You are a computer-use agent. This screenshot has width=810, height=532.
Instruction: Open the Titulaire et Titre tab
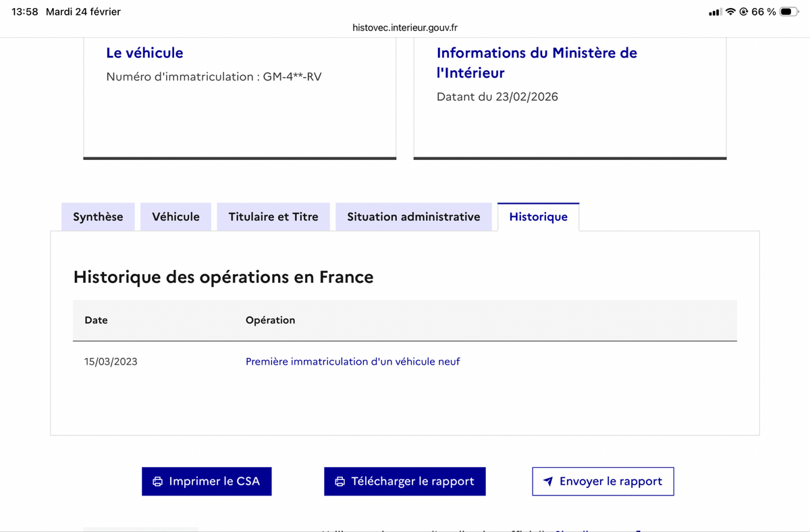[x=273, y=217]
